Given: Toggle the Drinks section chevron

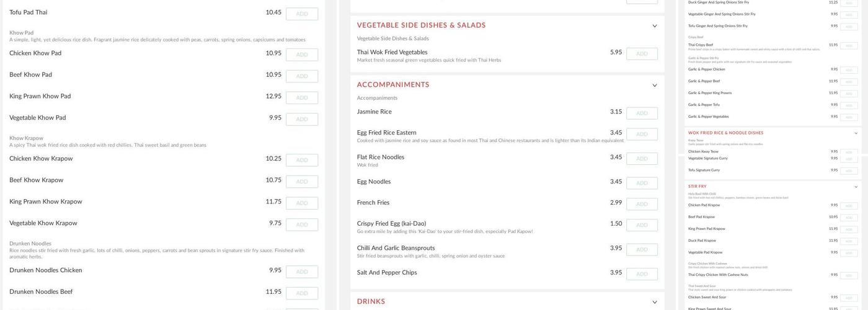Looking at the screenshot, I should pyautogui.click(x=655, y=303).
